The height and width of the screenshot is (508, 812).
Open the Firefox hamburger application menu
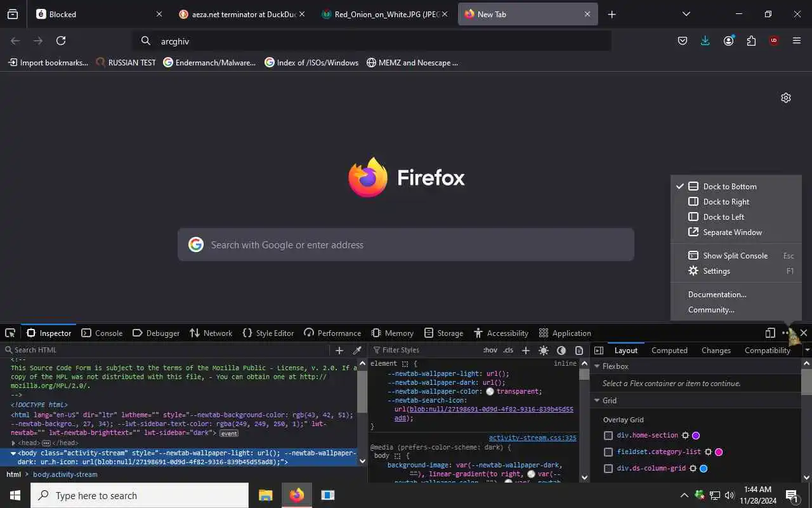[797, 41]
